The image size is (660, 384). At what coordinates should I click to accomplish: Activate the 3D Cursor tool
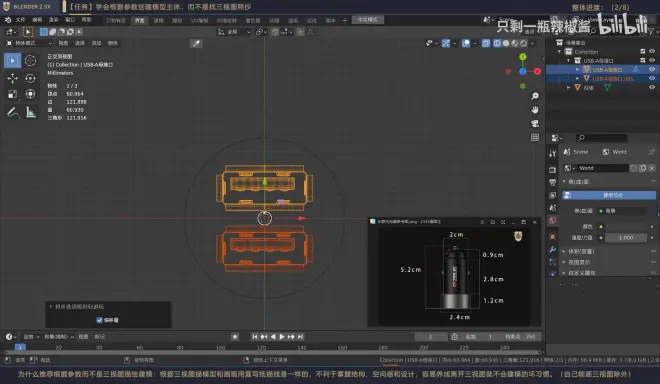click(x=30, y=61)
